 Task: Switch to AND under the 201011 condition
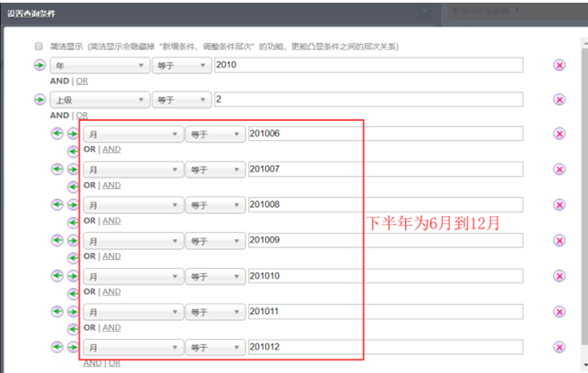pos(112,327)
